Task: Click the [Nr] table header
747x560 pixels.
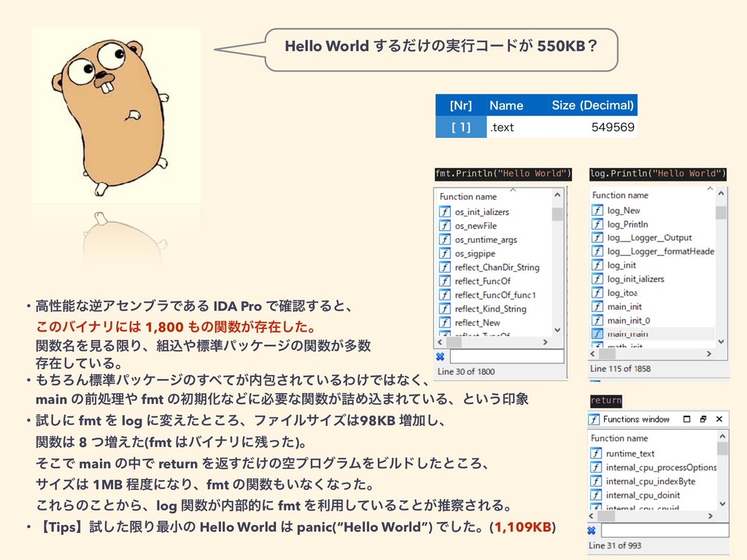Action: [x=461, y=105]
